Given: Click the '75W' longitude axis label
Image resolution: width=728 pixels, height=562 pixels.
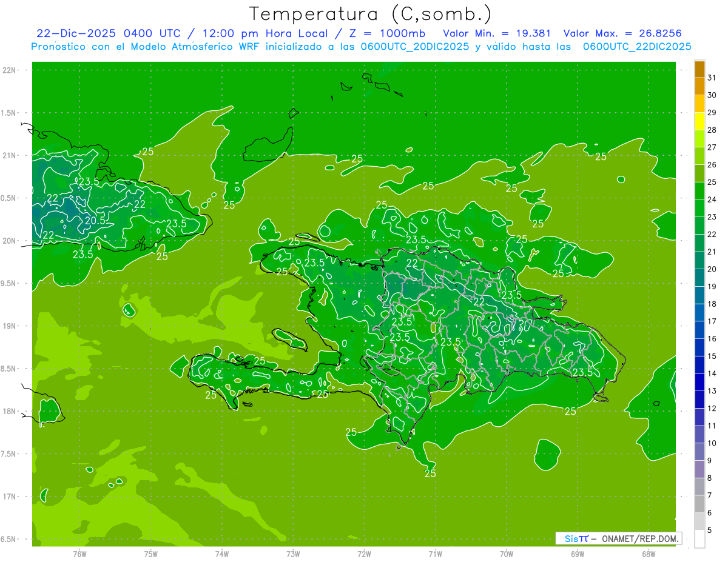Looking at the screenshot, I should tap(150, 554).
